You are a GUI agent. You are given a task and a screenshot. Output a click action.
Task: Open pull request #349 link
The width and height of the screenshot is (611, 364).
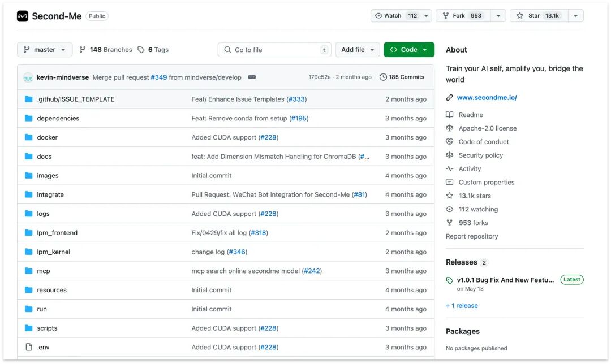158,77
